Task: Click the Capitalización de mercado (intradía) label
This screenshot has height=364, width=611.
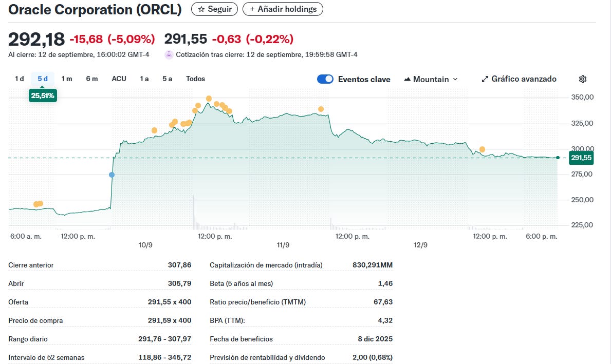Action: 266,265
